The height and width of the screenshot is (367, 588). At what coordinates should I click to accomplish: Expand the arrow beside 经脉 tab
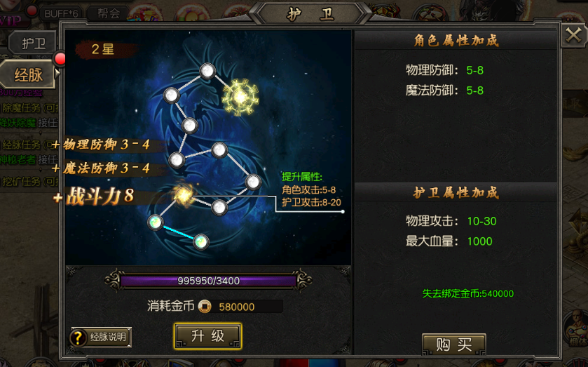[x=57, y=72]
